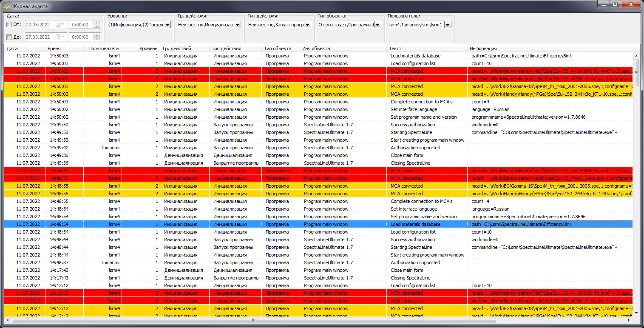The image size is (644, 328).
Task: Expand the Пользователь filter dropdown
Action: pyautogui.click(x=447, y=25)
